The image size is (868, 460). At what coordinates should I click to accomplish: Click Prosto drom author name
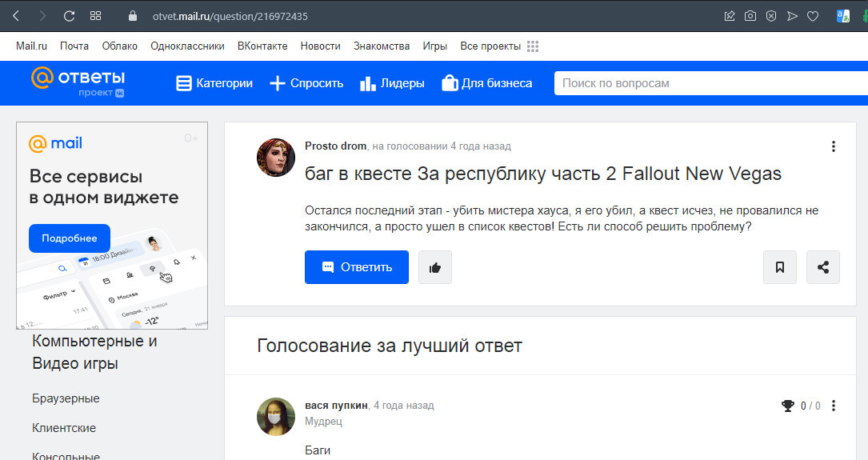(x=335, y=146)
